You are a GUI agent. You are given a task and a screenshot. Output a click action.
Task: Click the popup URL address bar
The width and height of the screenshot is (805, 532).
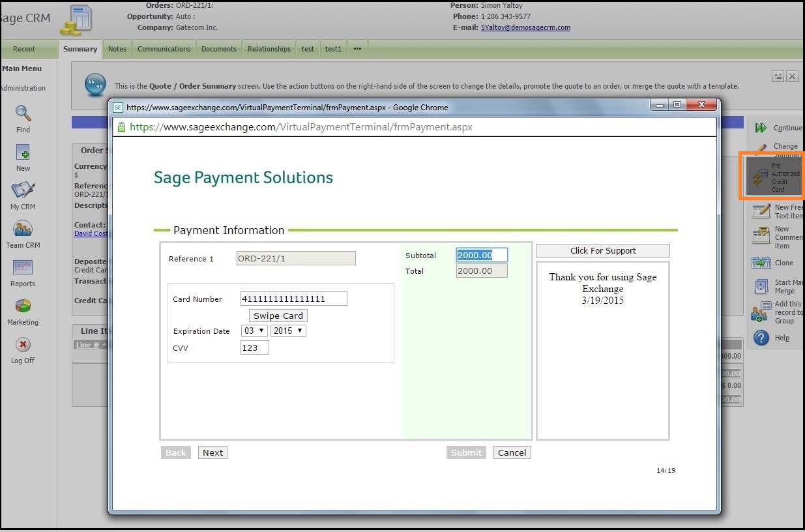[415, 127]
